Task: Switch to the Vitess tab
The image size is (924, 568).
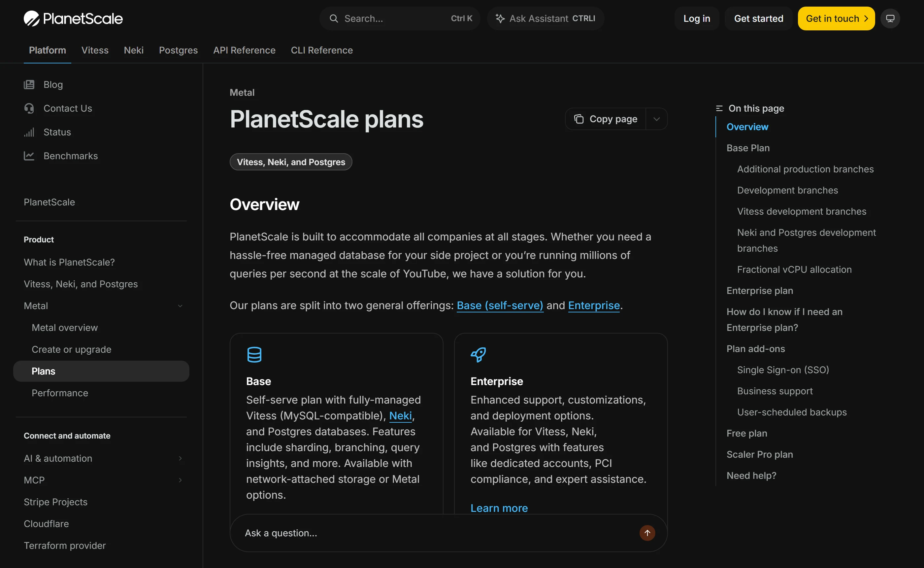Action: point(95,50)
